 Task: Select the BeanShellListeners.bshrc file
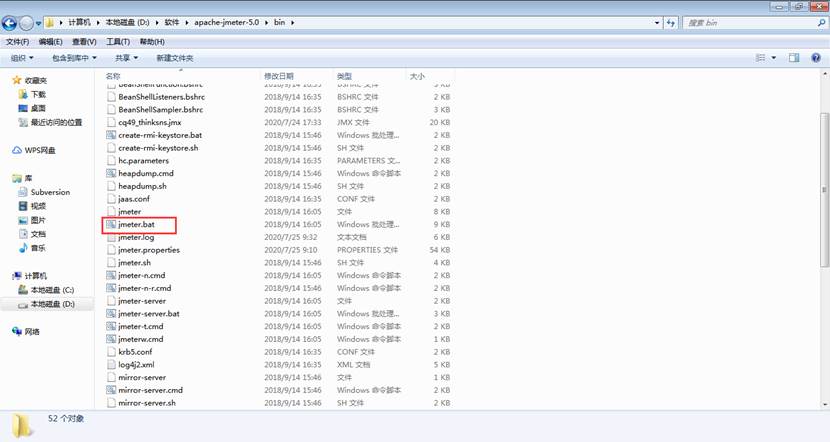click(161, 97)
